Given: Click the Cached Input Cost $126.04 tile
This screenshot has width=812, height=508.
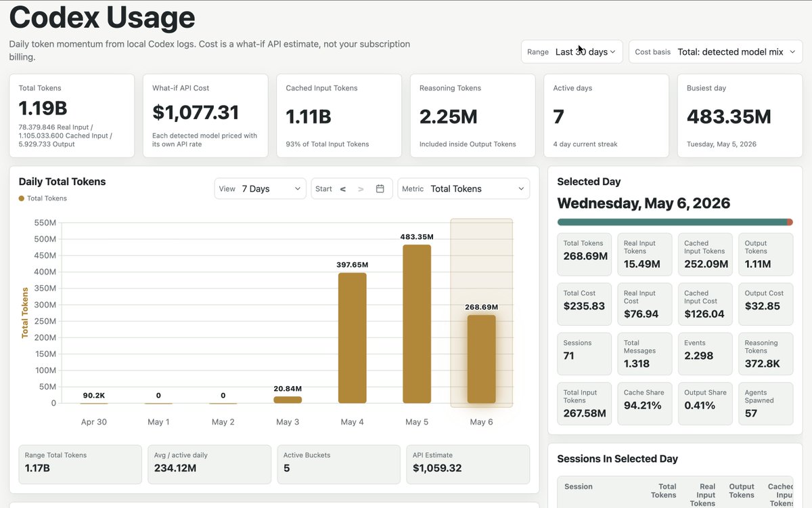Looking at the screenshot, I should click(705, 304).
